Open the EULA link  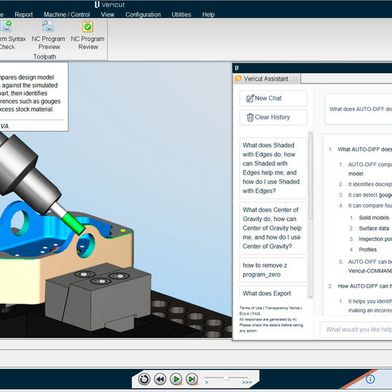[244, 314]
